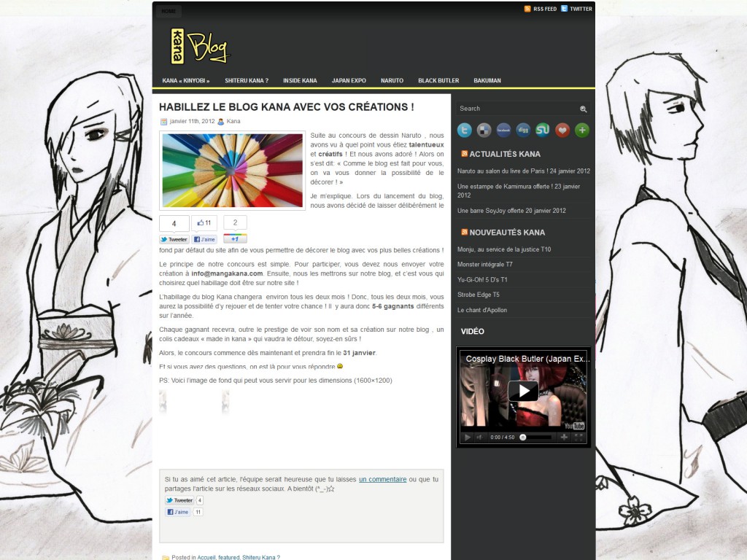Click the Twitter round icon in sidebar
The image size is (747, 560).
[464, 131]
